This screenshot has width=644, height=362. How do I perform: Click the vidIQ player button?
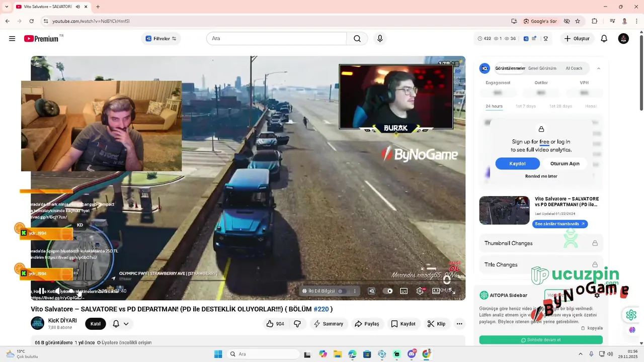pos(371,291)
